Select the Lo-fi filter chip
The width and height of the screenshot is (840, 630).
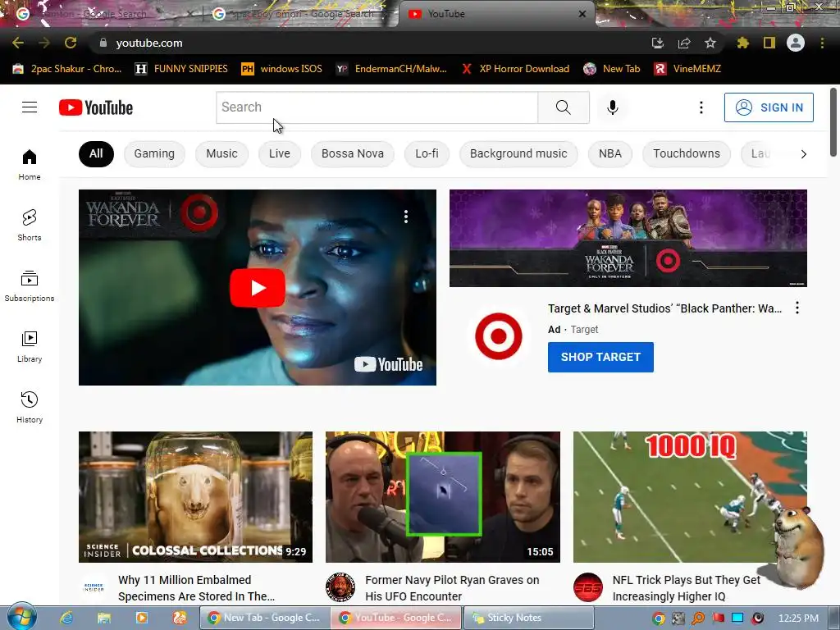[x=427, y=153]
